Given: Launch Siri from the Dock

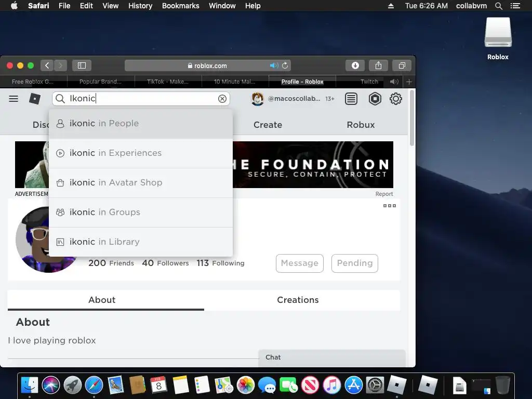Looking at the screenshot, I should pos(51,385).
